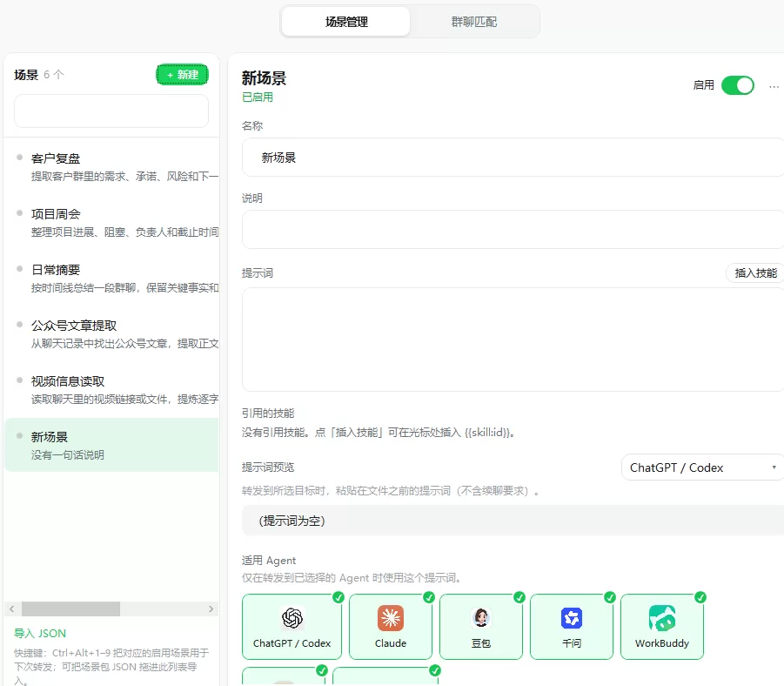Select the 客户复盘 scene
The image size is (784, 686).
coord(111,167)
